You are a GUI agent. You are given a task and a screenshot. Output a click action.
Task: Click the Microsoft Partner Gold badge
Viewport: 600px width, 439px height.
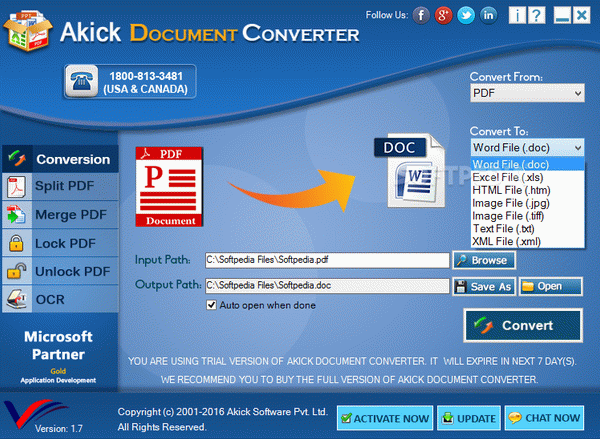point(59,356)
